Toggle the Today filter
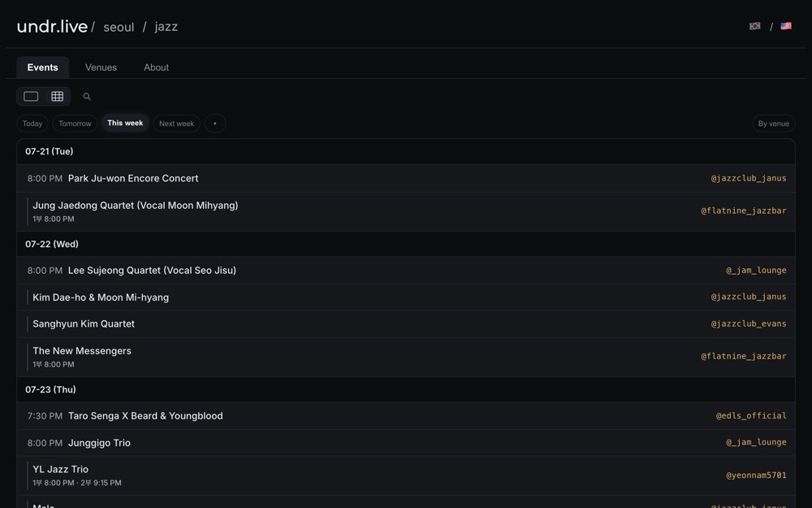Image resolution: width=812 pixels, height=508 pixels. tap(32, 124)
